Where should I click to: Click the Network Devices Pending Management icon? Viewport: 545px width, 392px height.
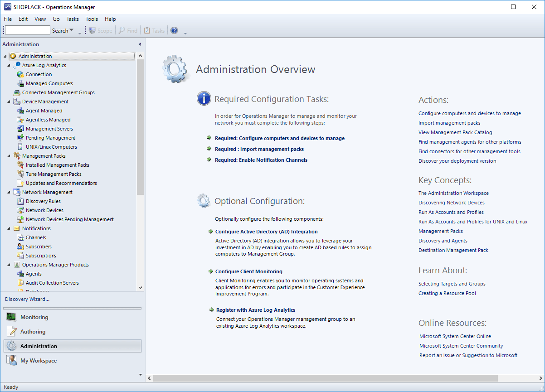coord(20,219)
